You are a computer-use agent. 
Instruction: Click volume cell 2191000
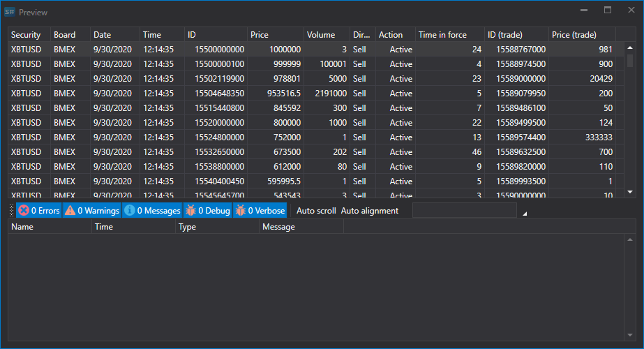327,94
